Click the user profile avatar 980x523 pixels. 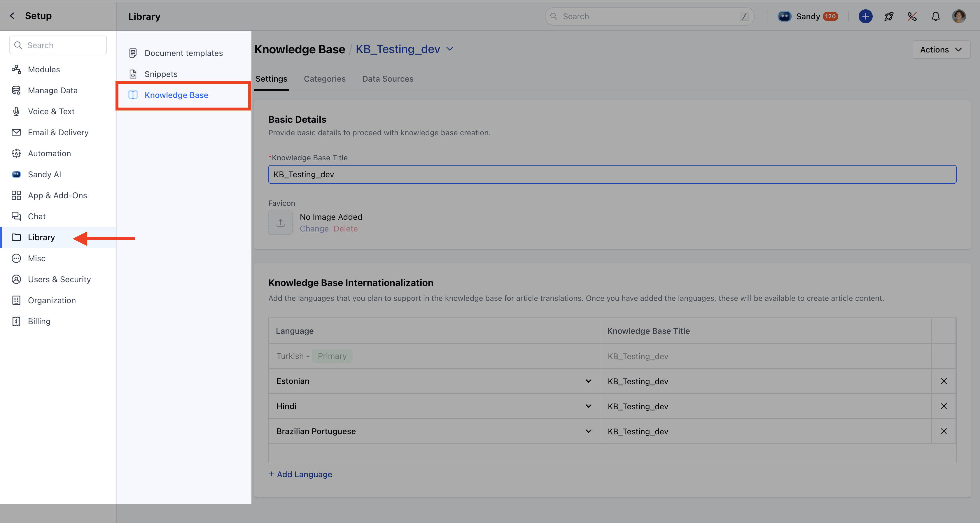(x=958, y=16)
